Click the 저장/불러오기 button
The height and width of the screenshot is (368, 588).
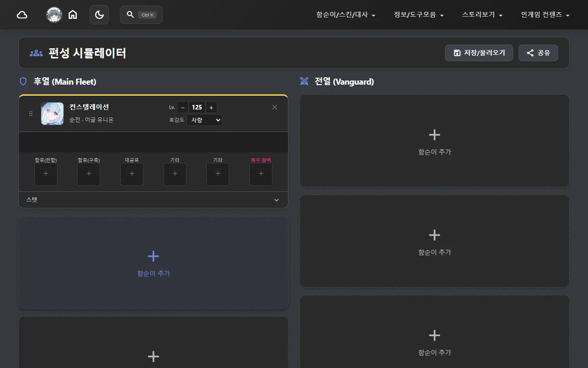pyautogui.click(x=479, y=53)
